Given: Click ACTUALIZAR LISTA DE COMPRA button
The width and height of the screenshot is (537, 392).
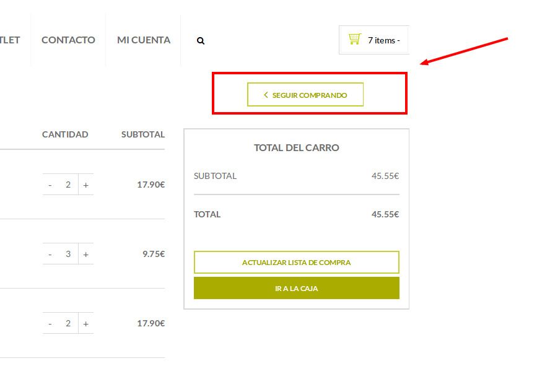Looking at the screenshot, I should [297, 262].
